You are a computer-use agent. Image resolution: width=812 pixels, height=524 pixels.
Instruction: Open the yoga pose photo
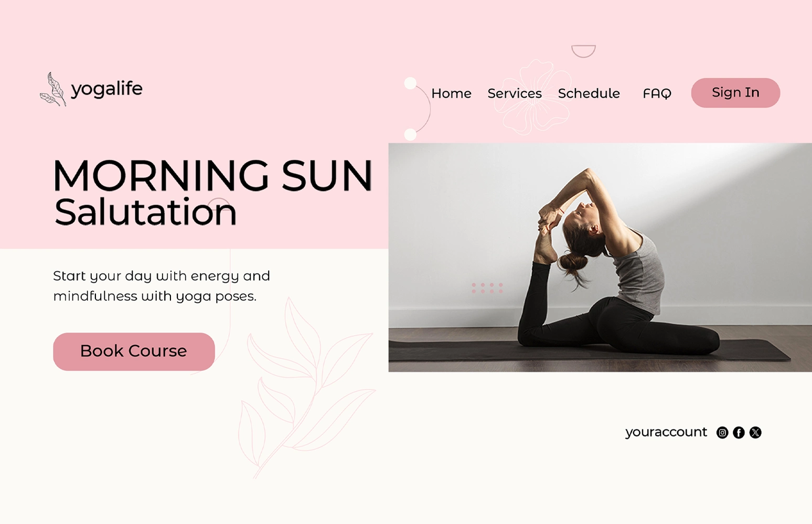click(600, 257)
